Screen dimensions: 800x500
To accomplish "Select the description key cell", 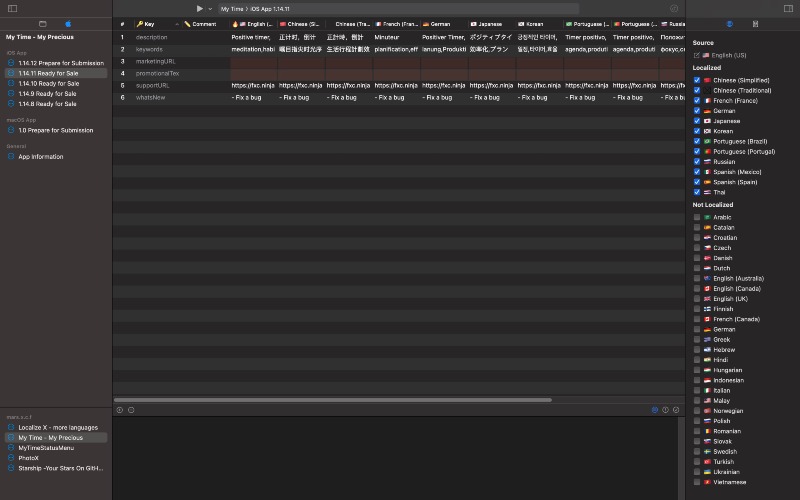I will (x=156, y=37).
